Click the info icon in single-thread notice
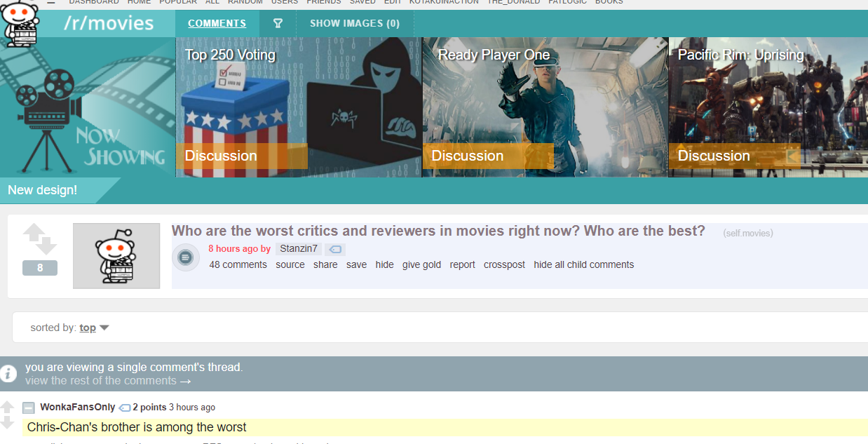This screenshot has height=444, width=868. click(x=8, y=373)
